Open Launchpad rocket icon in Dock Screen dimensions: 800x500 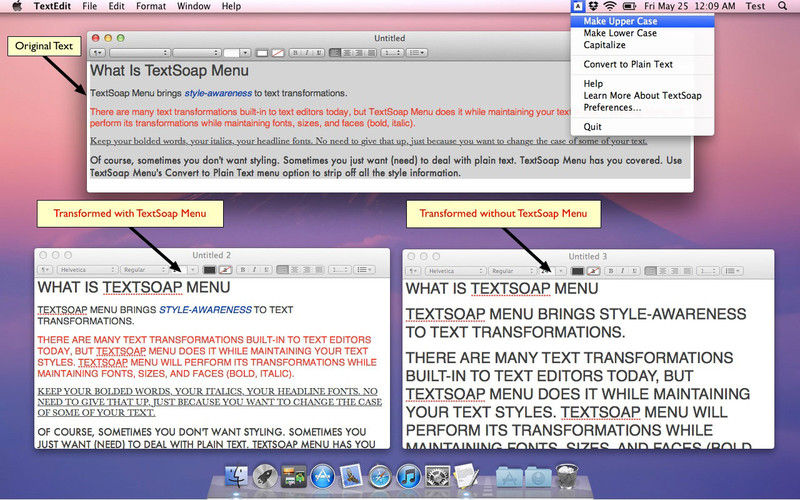click(x=265, y=478)
